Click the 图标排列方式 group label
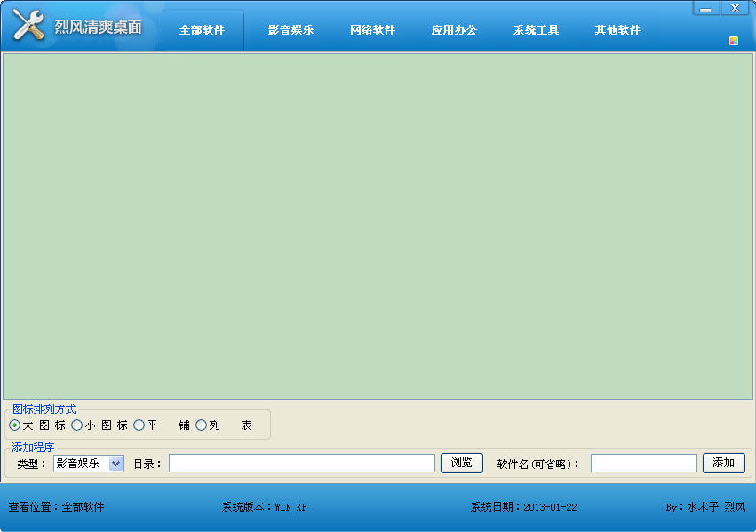 click(x=44, y=409)
